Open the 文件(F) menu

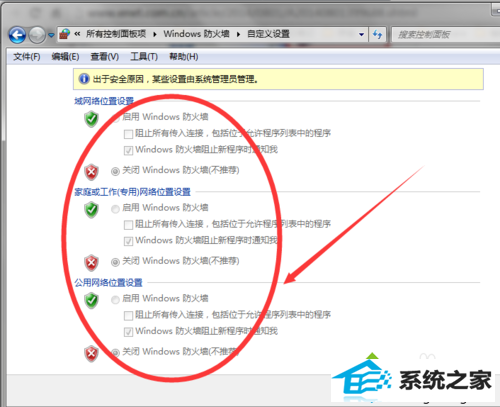tap(27, 57)
